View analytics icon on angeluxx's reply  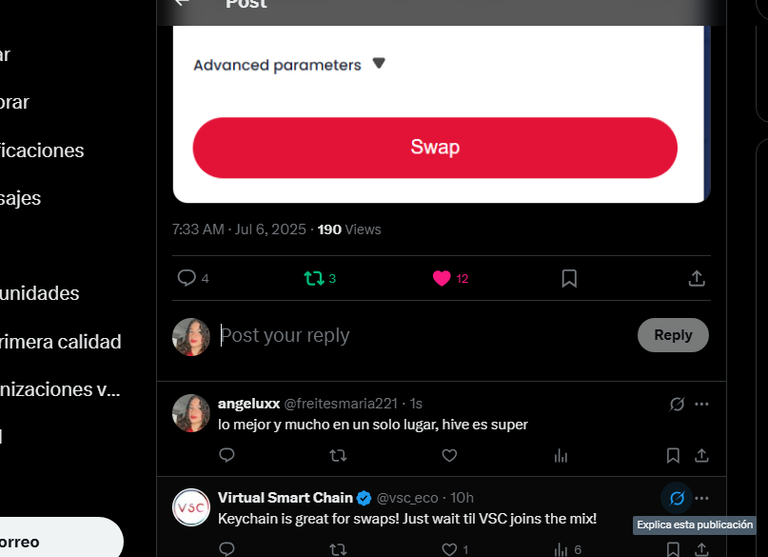coord(561,456)
